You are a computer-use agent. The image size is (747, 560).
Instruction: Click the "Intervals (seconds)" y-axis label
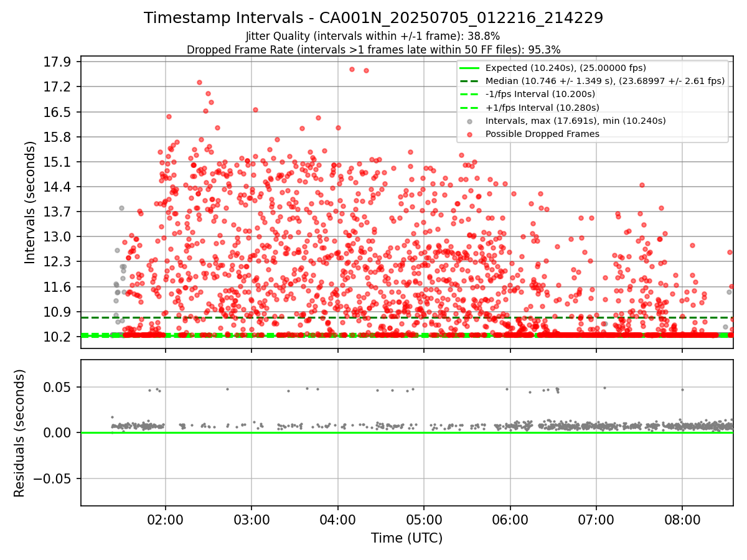[x=31, y=202]
